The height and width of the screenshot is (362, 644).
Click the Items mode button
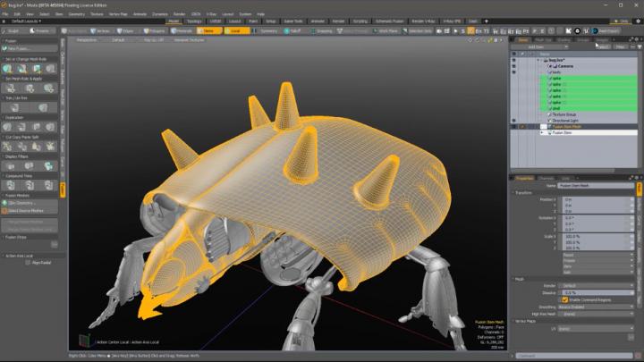(x=208, y=29)
